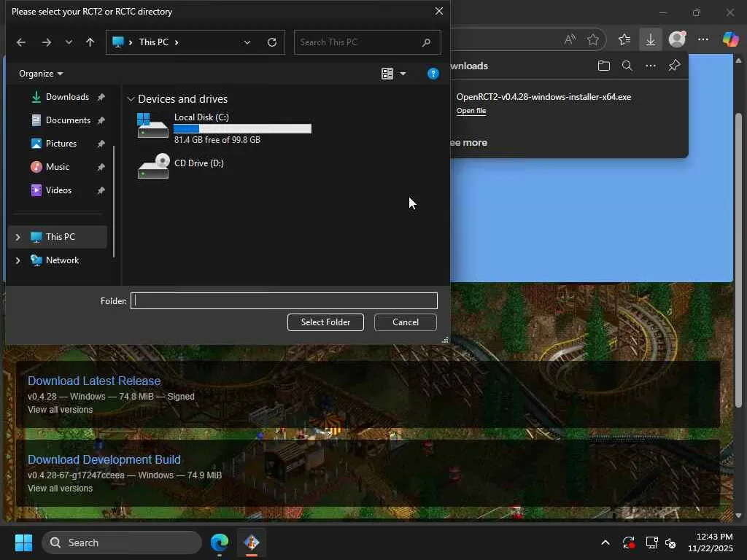Toggle the Edge Downloads toolbar button
The width and height of the screenshot is (747, 560).
coord(650,39)
